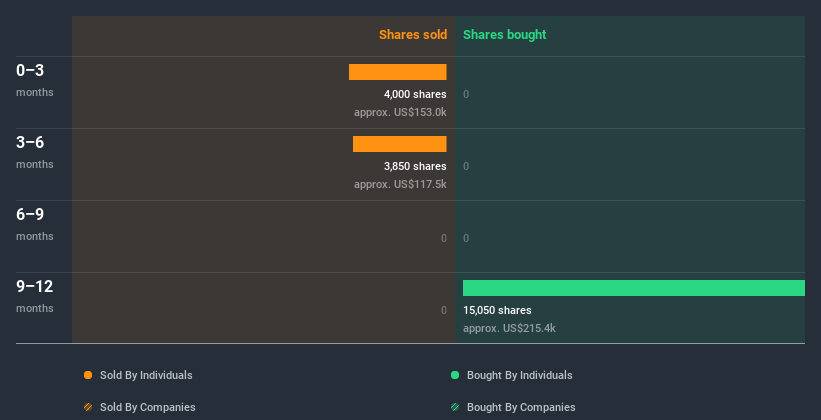This screenshot has width=821, height=420.
Task: Click the zero bought value in 3–6 months row
Action: pyautogui.click(x=466, y=167)
